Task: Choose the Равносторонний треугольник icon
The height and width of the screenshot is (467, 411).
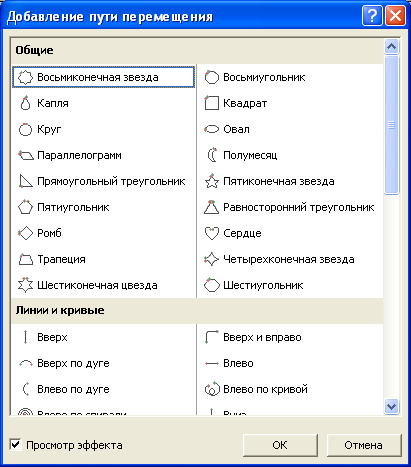Action: pos(211,207)
